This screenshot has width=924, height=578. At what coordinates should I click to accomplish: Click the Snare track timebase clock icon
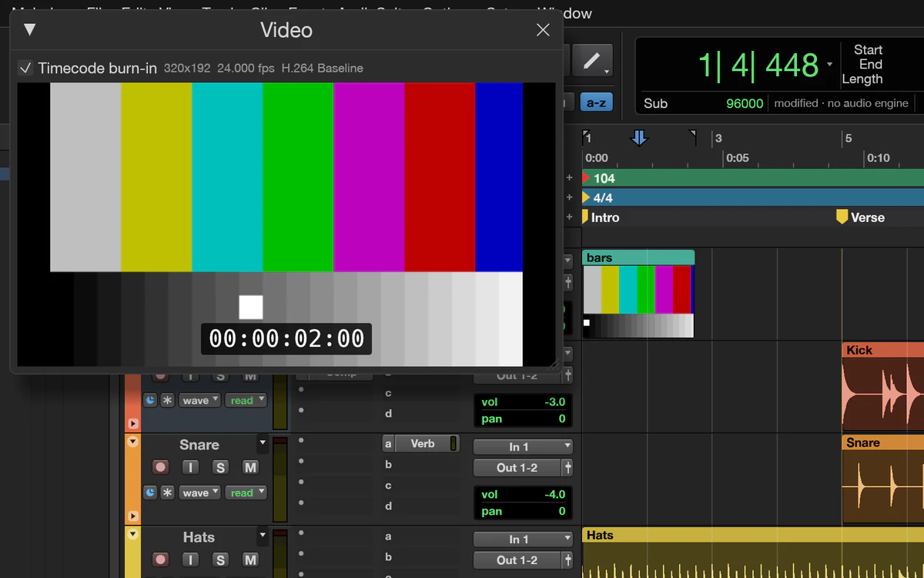[x=150, y=492]
